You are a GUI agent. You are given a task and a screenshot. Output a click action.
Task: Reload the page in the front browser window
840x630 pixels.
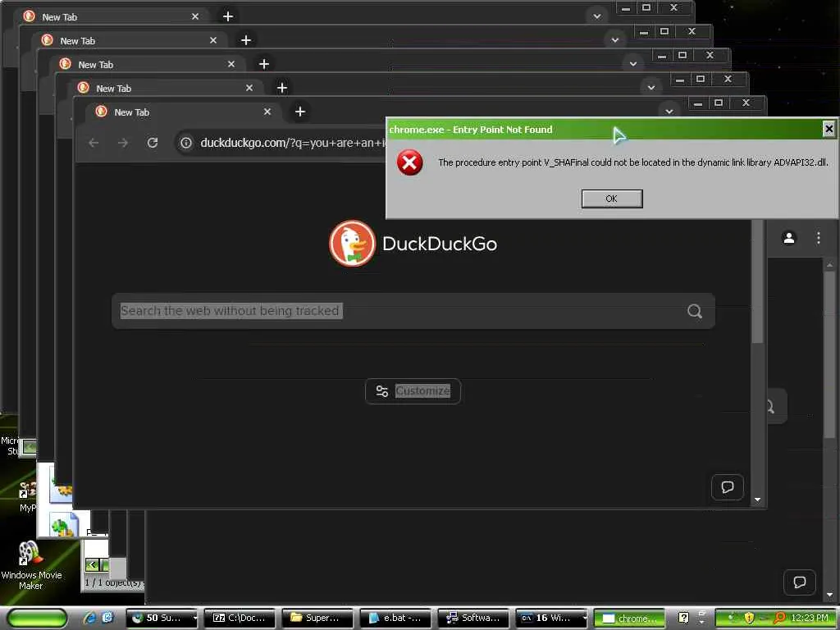pyautogui.click(x=153, y=143)
